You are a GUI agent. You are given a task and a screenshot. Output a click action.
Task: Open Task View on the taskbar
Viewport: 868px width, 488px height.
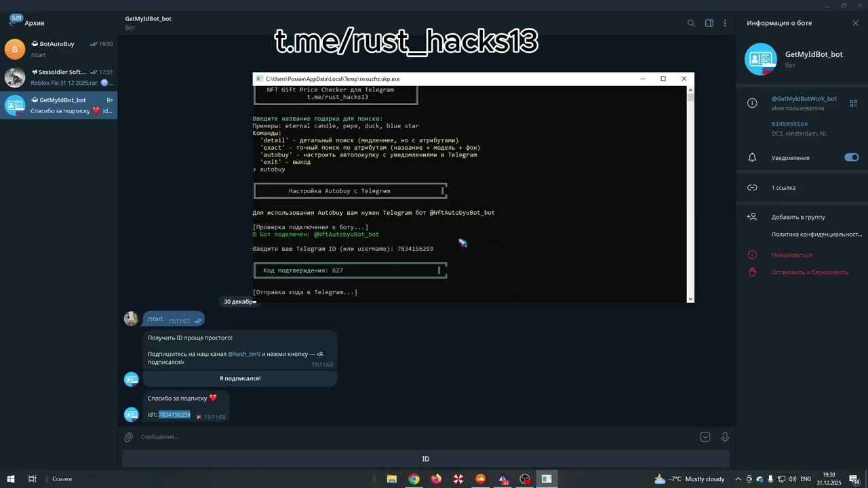(32, 479)
